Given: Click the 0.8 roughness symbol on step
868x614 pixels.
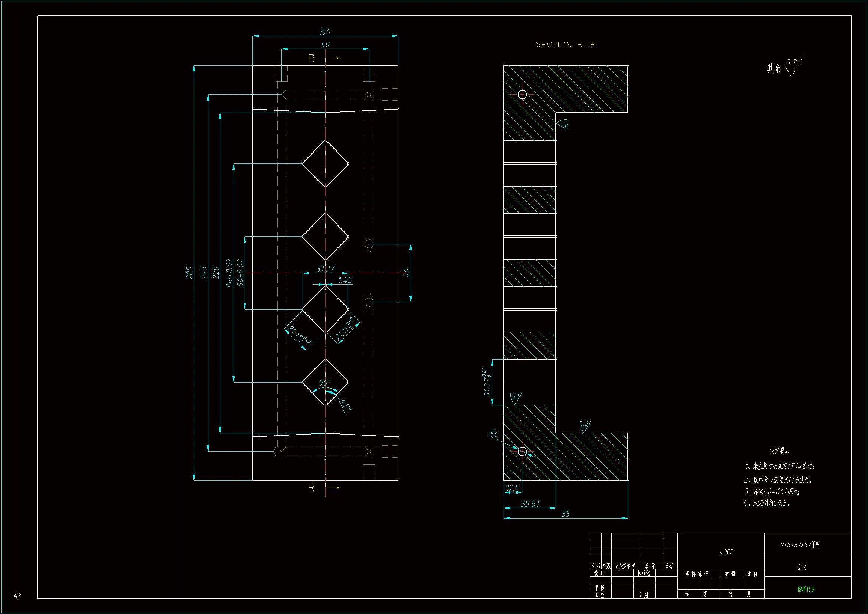Looking at the screenshot, I should [x=584, y=426].
